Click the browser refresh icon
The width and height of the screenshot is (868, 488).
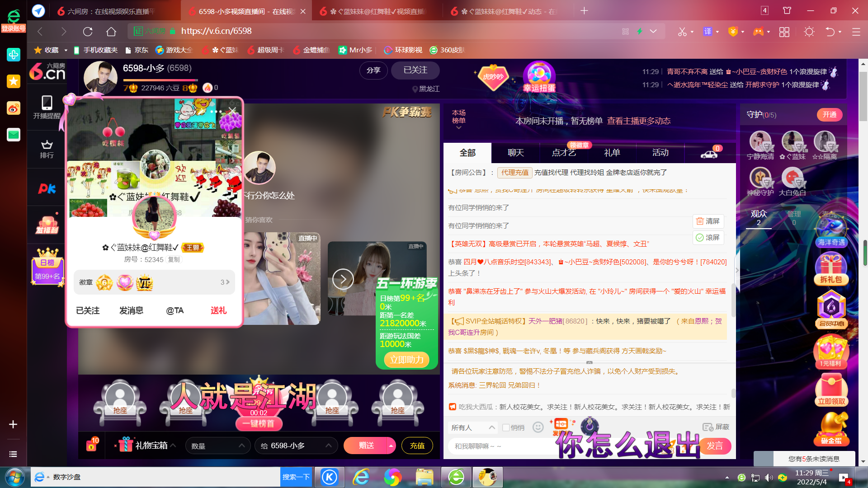pyautogui.click(x=88, y=31)
